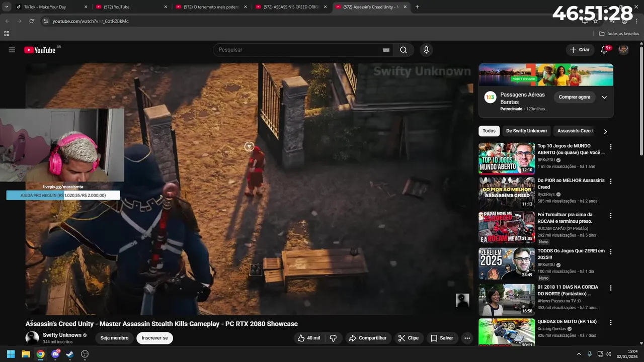Open File Explorer from taskbar

(x=26, y=354)
